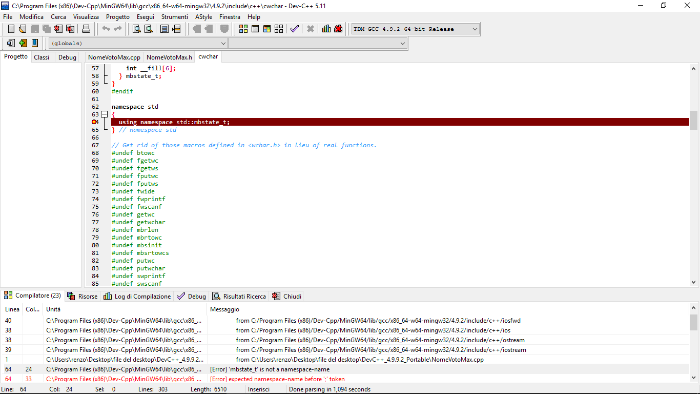Click the Stop execution X icon
Screen dimensions: 700x394
point(310,29)
